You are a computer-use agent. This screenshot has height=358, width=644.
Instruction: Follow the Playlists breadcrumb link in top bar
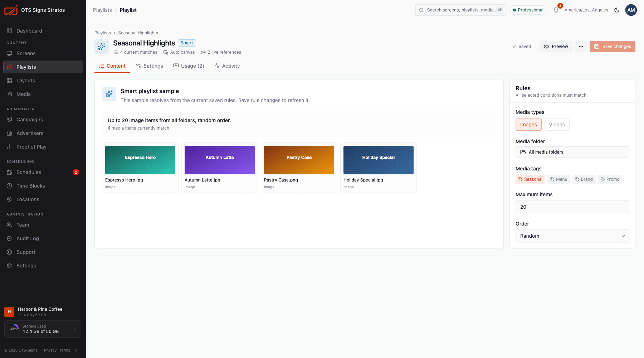pyautogui.click(x=102, y=10)
